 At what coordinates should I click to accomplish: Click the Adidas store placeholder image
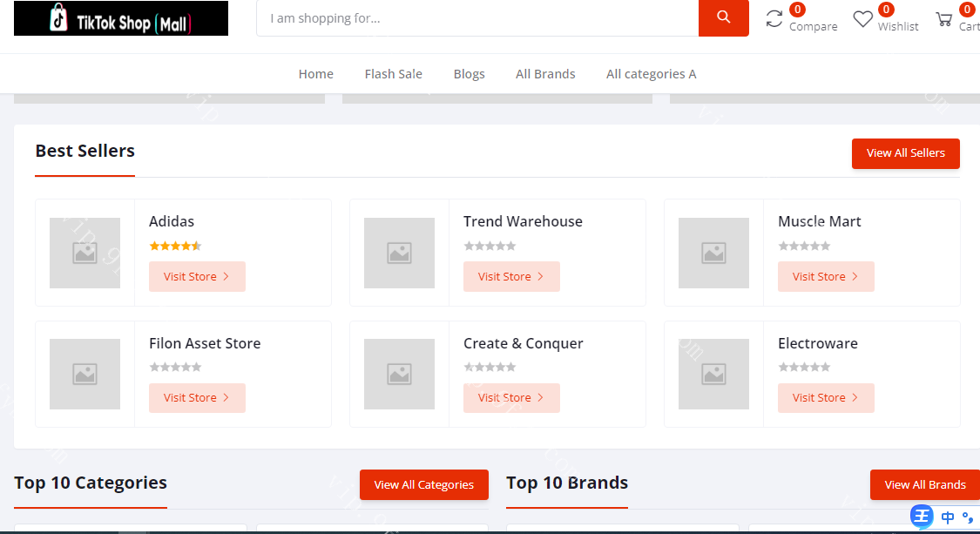tap(84, 253)
